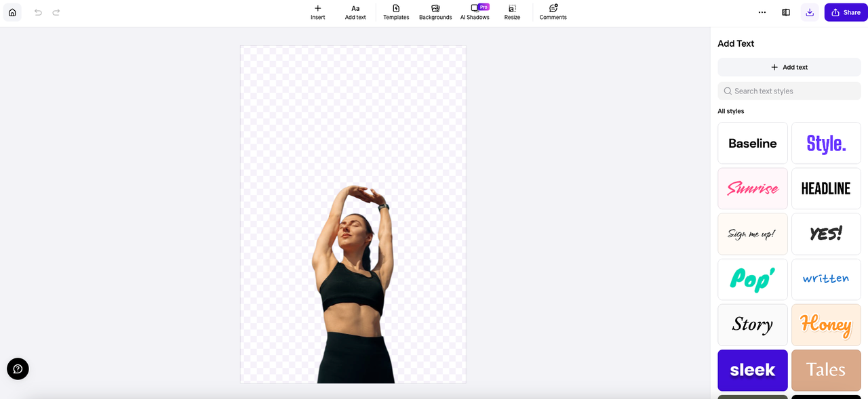Choose the purple Style. text style
Image resolution: width=868 pixels, height=399 pixels.
(x=826, y=143)
